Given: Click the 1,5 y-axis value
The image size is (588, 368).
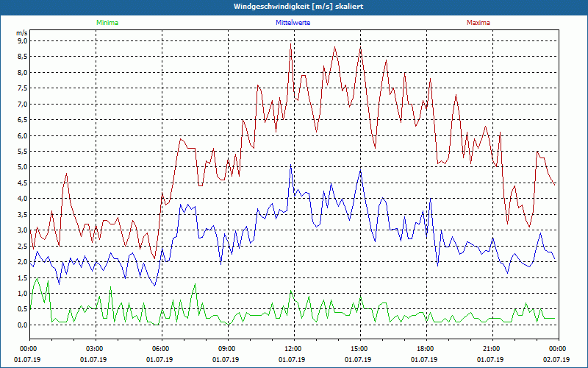Looking at the screenshot, I should click(x=22, y=277).
